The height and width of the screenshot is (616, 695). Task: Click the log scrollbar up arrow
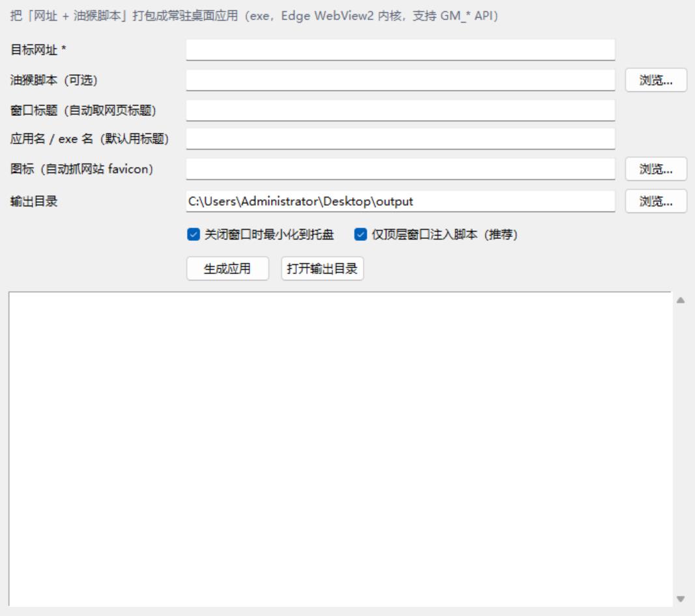[x=681, y=300]
